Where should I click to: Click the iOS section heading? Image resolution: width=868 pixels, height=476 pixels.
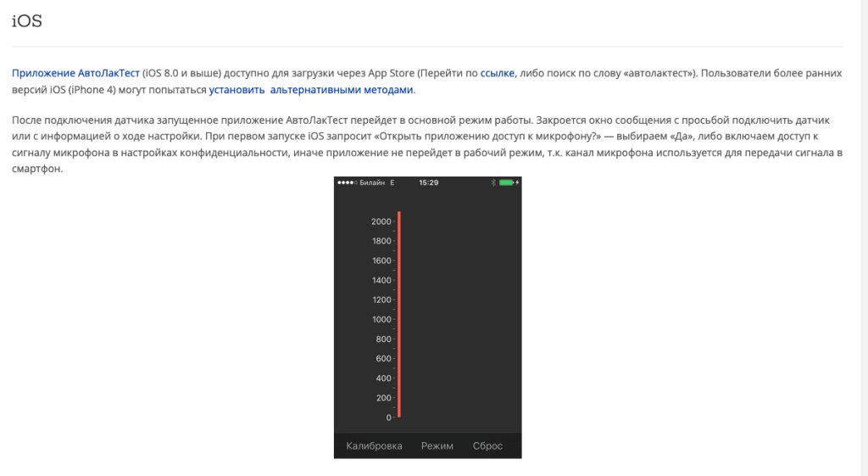point(27,22)
